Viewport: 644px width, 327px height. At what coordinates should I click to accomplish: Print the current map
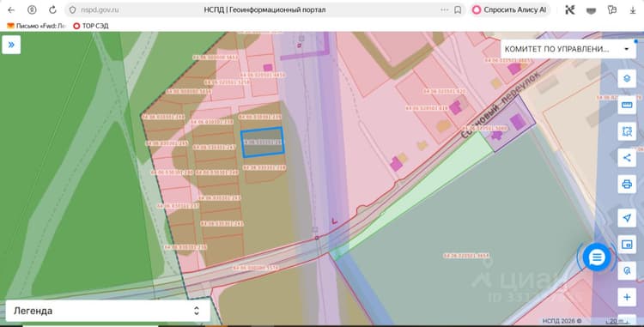627,185
